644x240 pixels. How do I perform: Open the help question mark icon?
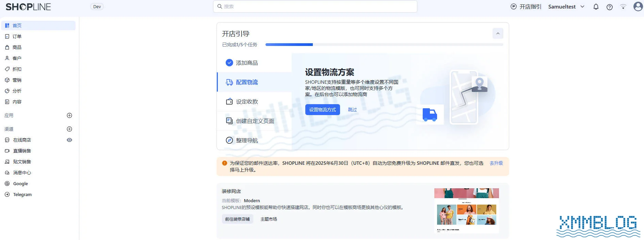point(610,7)
